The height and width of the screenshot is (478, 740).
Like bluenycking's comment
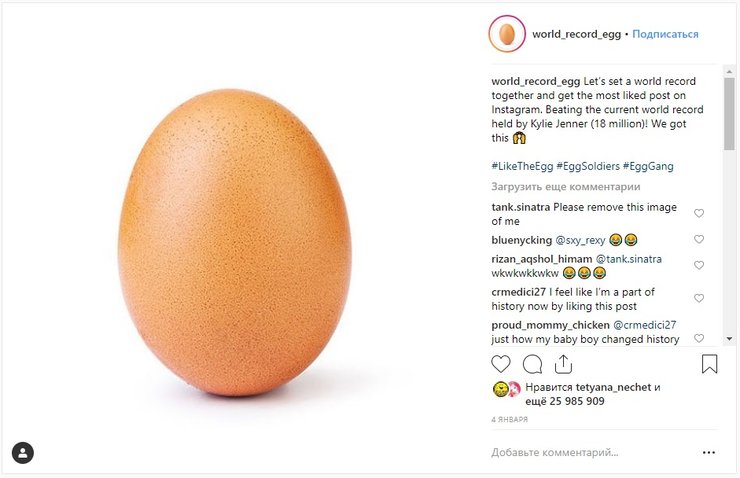(699, 240)
